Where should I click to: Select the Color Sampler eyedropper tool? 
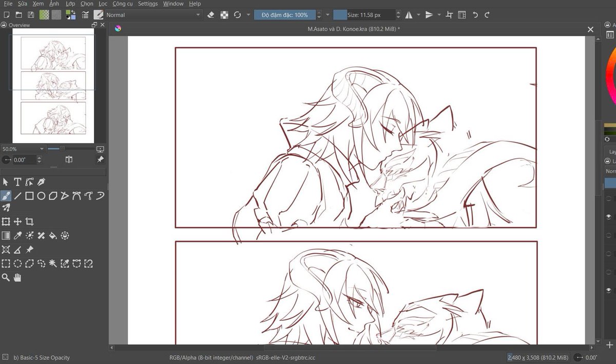(17, 235)
